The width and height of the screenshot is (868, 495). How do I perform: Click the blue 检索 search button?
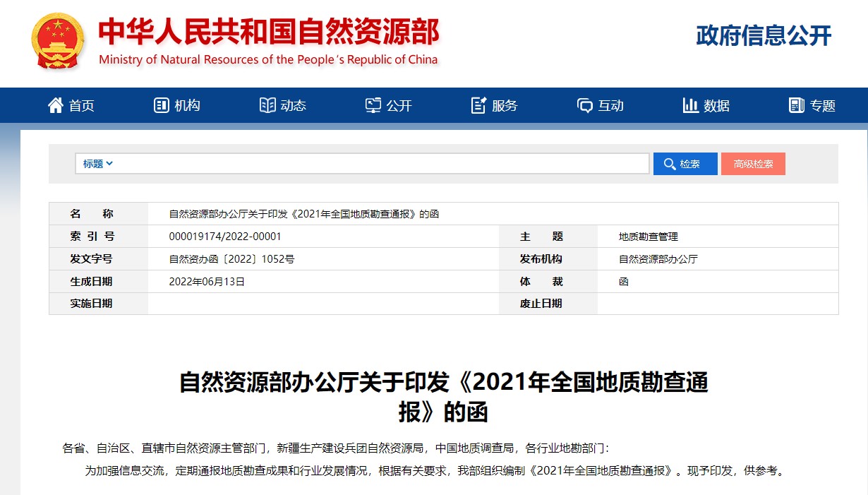(x=685, y=164)
